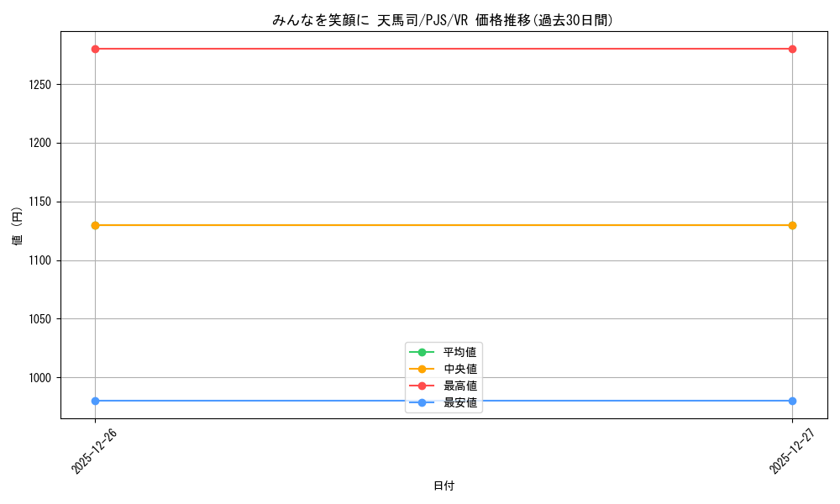The height and width of the screenshot is (504, 840).
Task: Select the red data point on 2025-12-26
Action: click(x=94, y=48)
